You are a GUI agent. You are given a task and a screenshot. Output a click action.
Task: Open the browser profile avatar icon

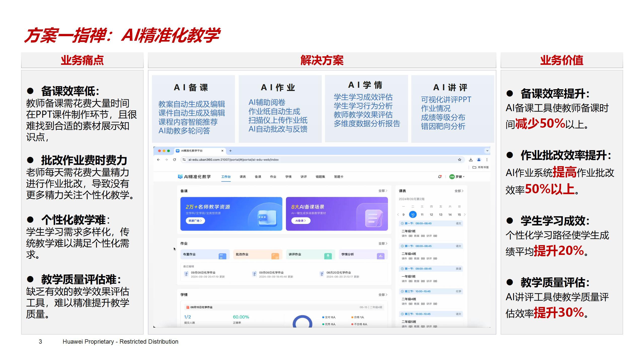[479, 160]
